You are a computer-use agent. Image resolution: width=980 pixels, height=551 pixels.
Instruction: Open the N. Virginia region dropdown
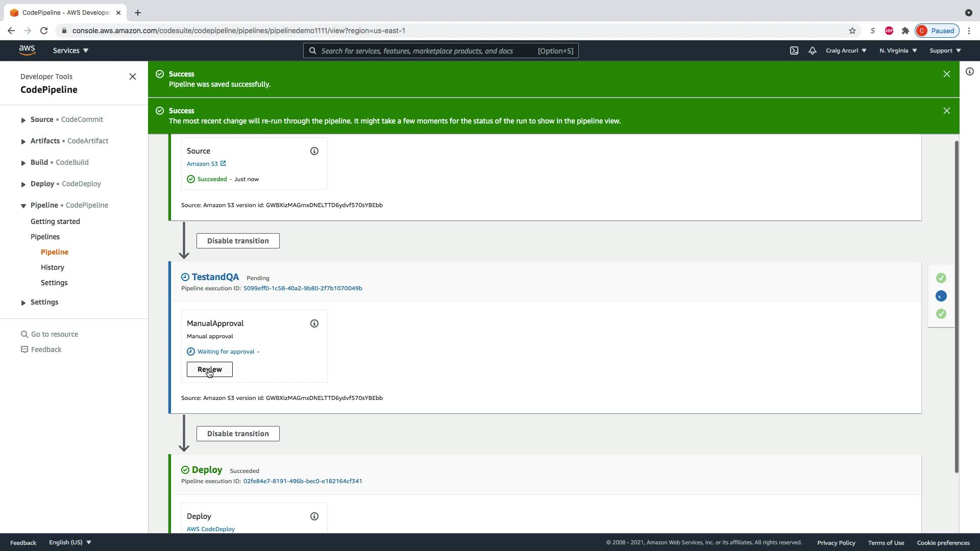pyautogui.click(x=898, y=51)
